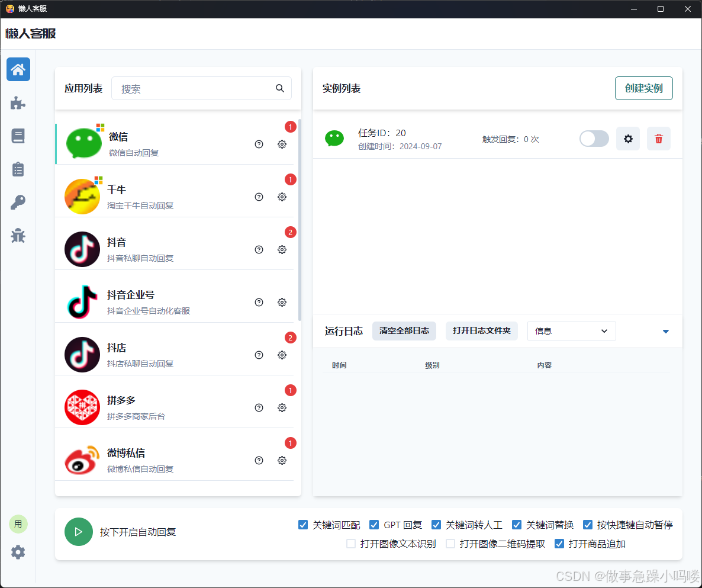Maximize the 懒人客服 window

(661, 9)
